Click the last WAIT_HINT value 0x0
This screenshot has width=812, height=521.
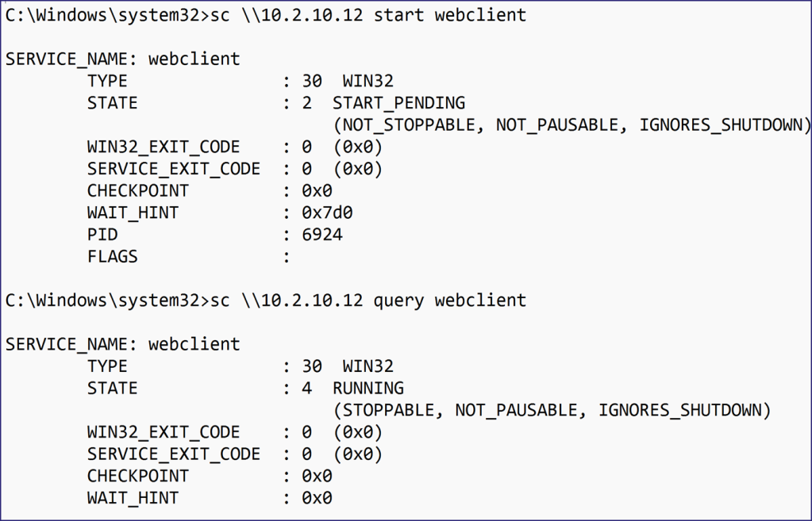(317, 498)
